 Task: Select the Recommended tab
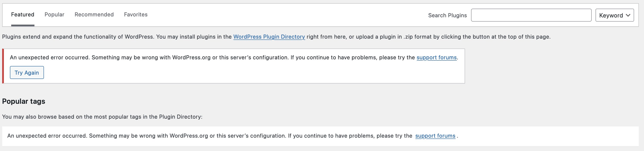[94, 14]
